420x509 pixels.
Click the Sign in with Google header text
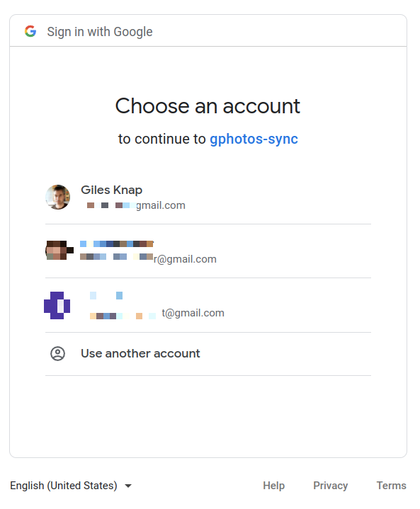coord(100,32)
